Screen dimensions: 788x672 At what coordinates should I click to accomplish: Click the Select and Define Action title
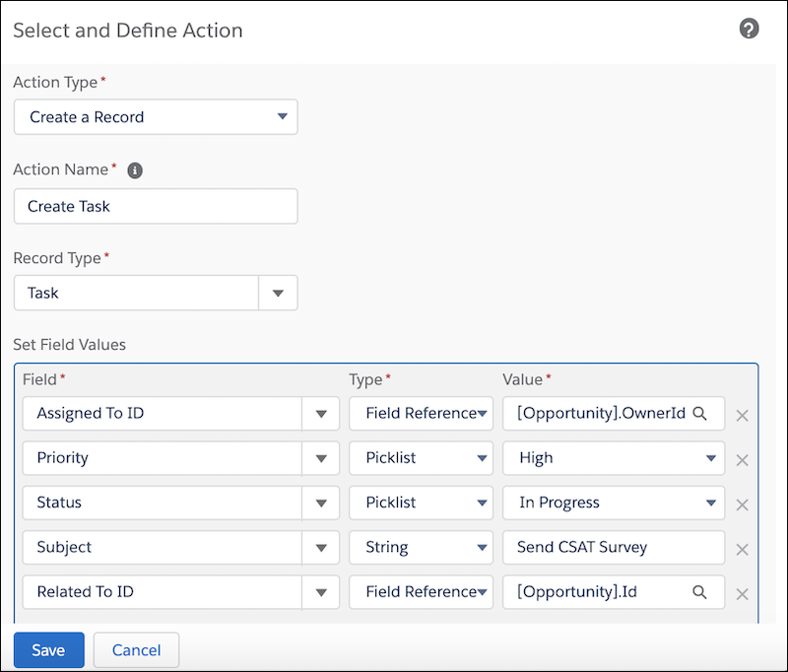(x=128, y=31)
